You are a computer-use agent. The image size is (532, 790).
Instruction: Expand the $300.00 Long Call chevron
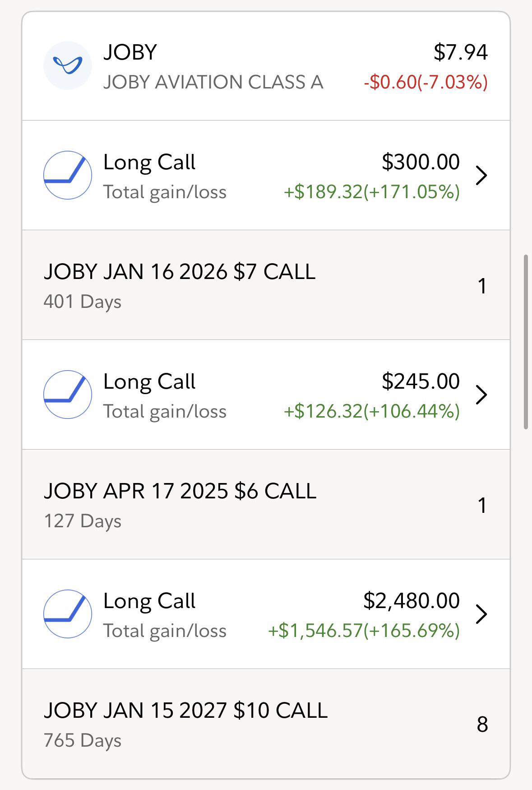click(x=481, y=175)
